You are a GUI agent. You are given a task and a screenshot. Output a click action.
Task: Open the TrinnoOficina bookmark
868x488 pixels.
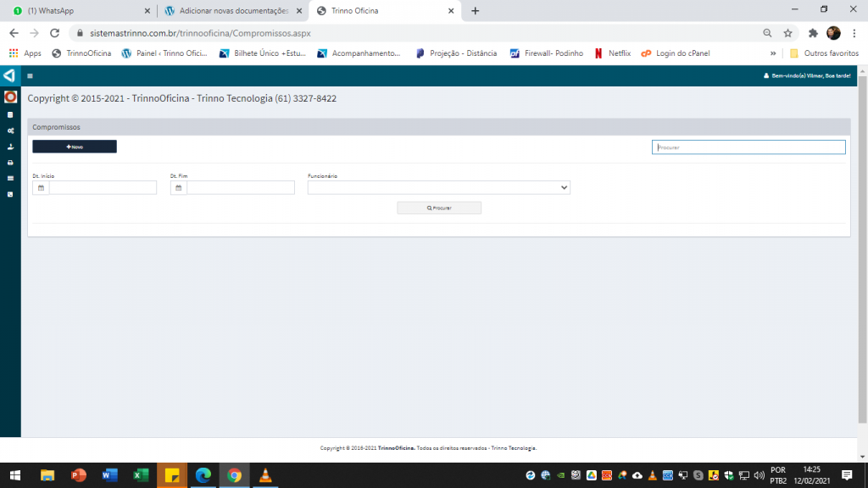81,53
